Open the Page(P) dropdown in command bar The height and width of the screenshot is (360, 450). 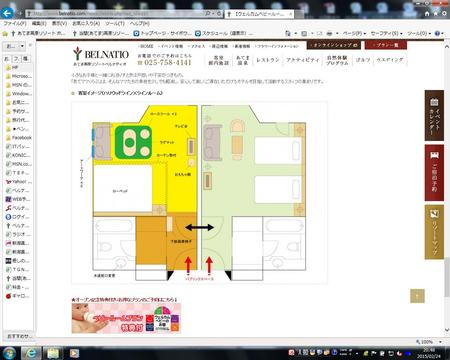point(354,33)
